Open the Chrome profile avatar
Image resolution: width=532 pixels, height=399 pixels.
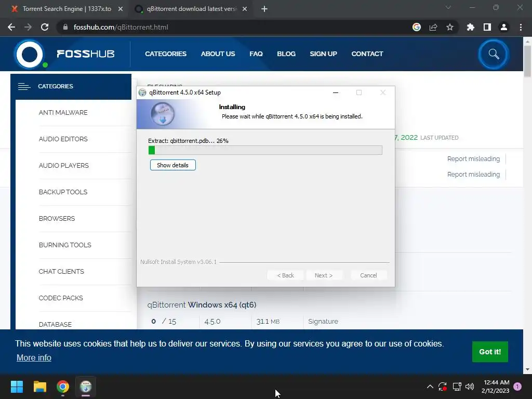503,27
